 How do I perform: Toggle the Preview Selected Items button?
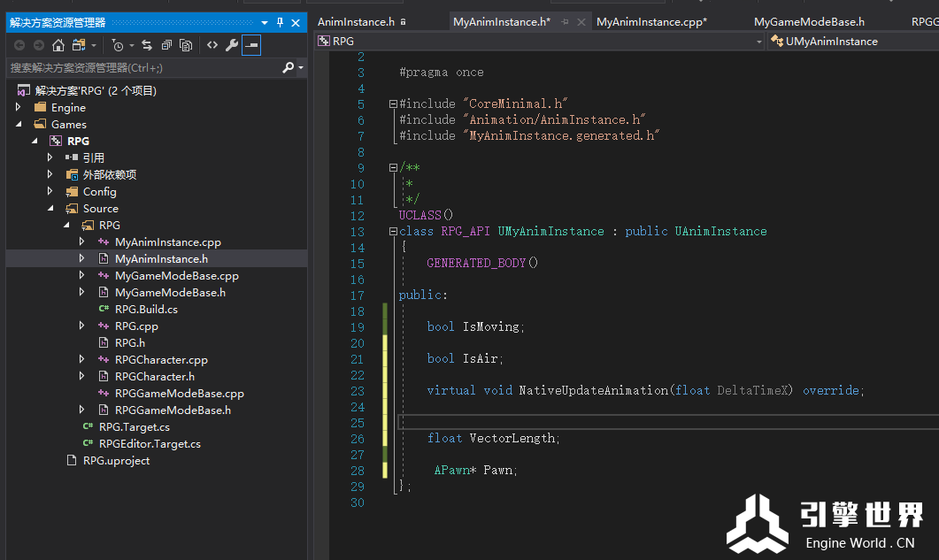(x=251, y=45)
